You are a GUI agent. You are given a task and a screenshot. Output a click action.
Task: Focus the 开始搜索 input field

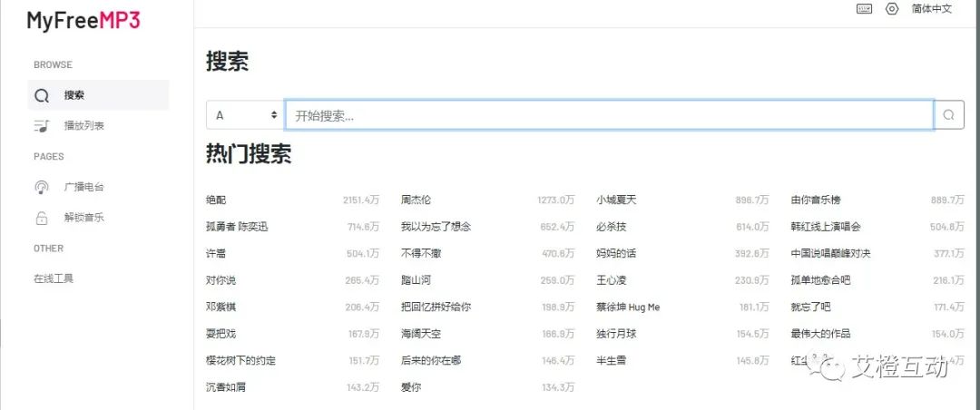click(x=608, y=115)
